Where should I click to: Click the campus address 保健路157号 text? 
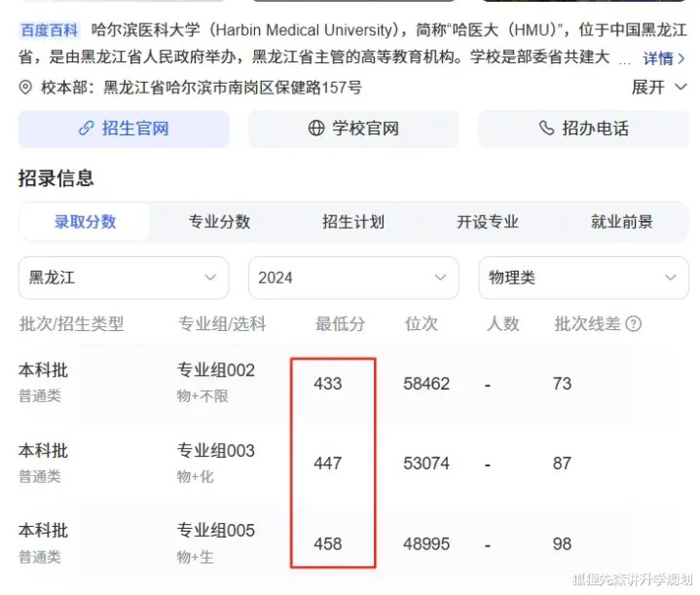click(317, 88)
